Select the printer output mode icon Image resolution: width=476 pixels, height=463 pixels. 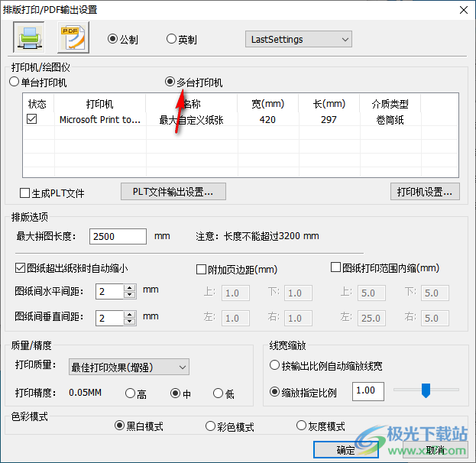[29, 37]
